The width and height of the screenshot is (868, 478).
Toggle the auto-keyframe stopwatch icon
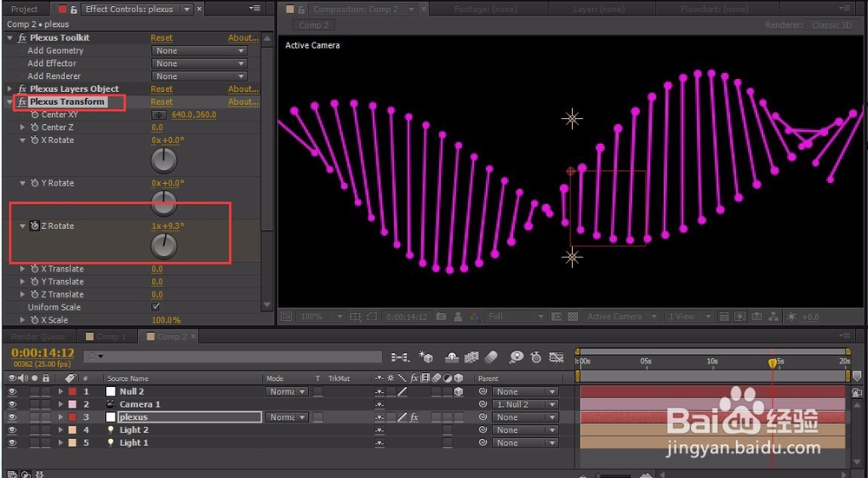click(536, 357)
